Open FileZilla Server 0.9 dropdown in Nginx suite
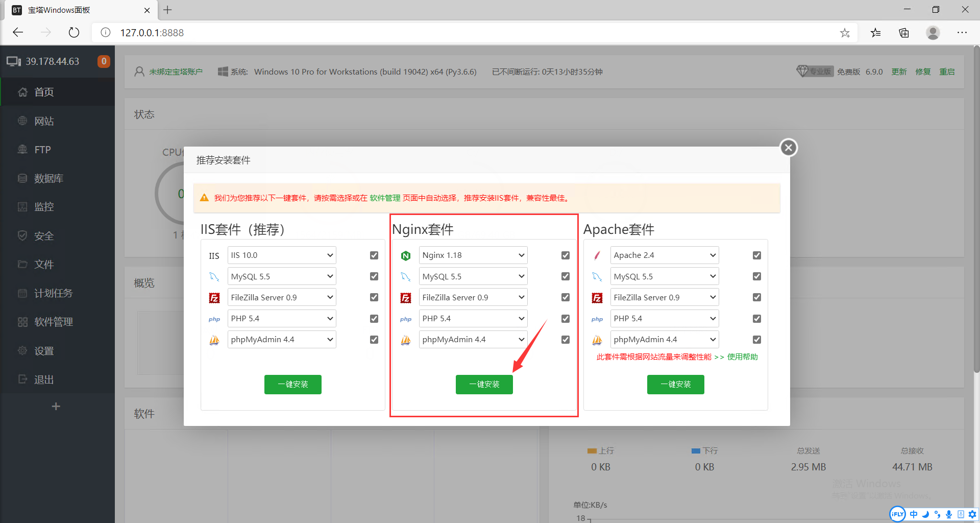 473,297
